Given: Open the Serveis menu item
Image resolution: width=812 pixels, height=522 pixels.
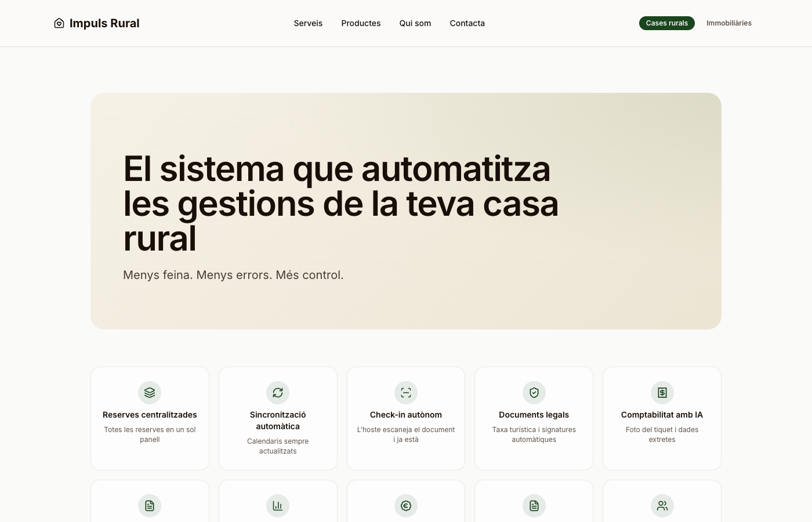Looking at the screenshot, I should click(308, 23).
